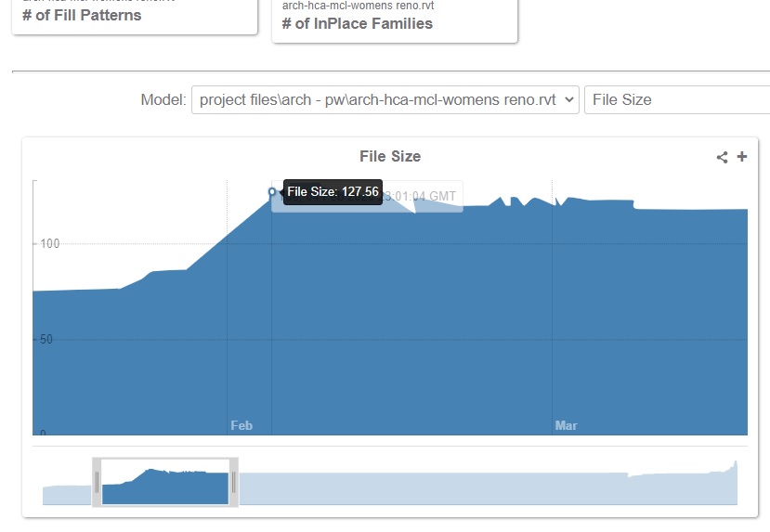This screenshot has height=532, width=770.
Task: Click the highlighted data point marker on chart
Action: point(272,192)
